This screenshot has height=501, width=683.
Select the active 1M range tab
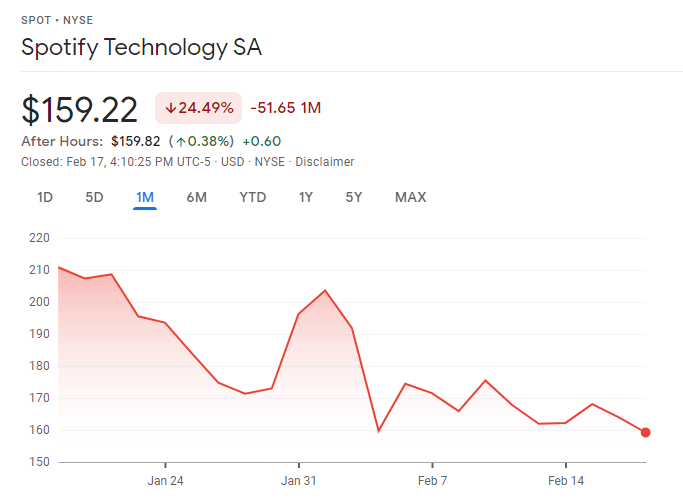pos(145,197)
